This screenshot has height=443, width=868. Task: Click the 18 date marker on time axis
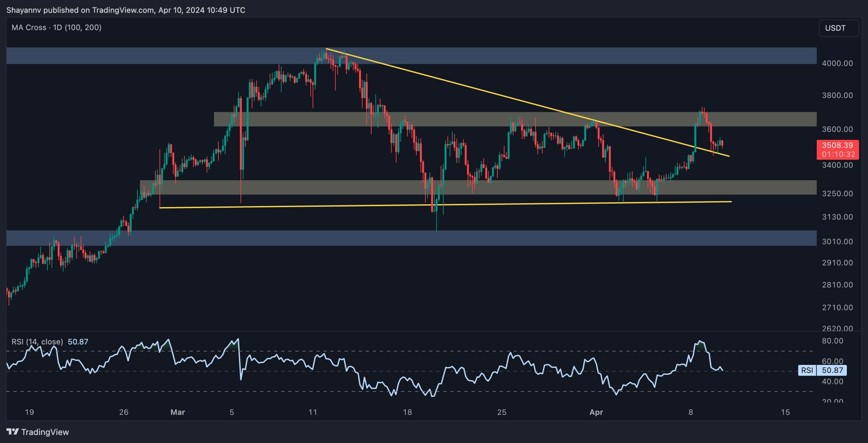pyautogui.click(x=407, y=412)
